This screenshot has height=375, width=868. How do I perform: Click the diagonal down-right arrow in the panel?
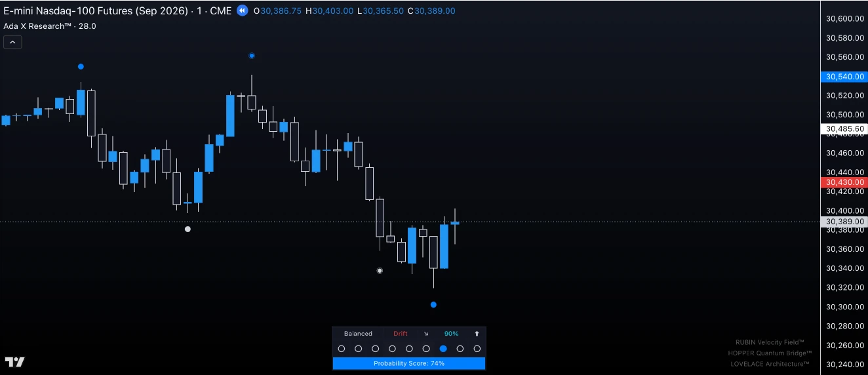[425, 334]
